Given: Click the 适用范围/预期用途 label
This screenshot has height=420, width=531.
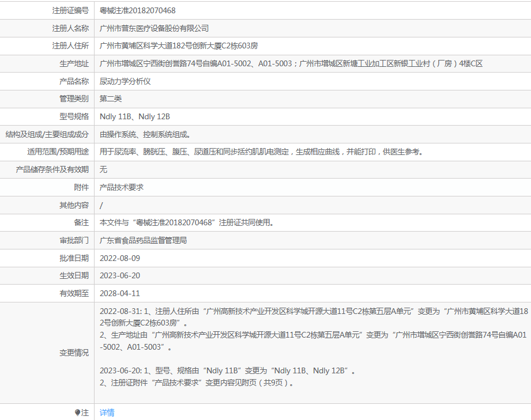Looking at the screenshot, I should (58, 152).
